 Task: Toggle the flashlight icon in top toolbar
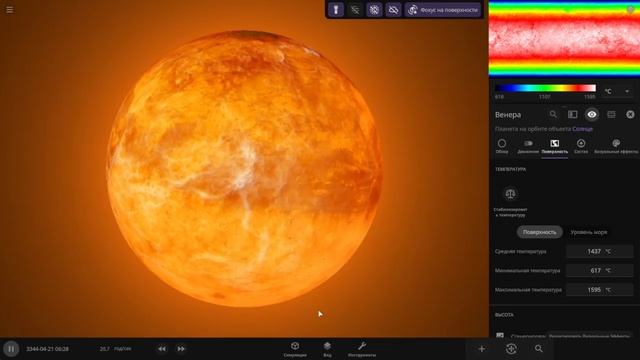coord(336,10)
